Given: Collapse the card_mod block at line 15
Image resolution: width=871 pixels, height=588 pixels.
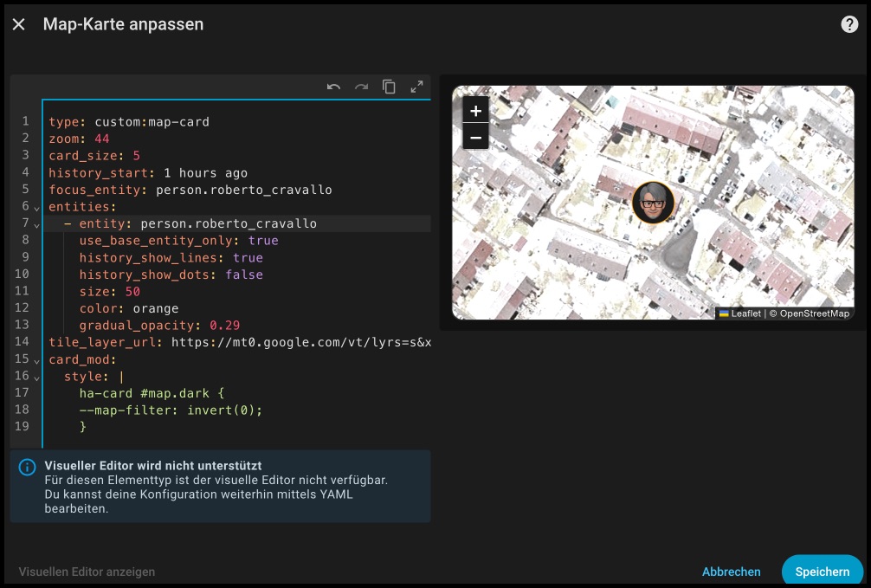Looking at the screenshot, I should tap(36, 361).
